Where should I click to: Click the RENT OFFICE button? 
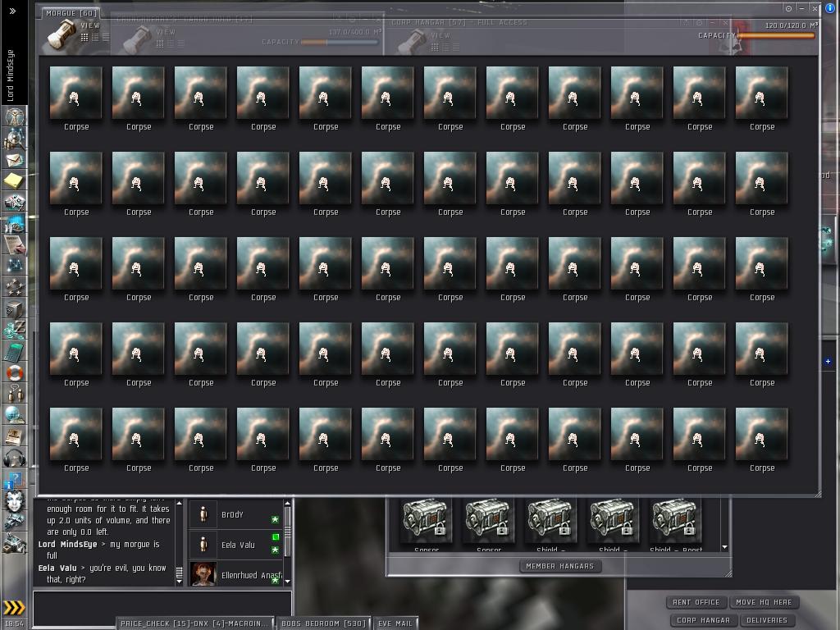point(696,602)
